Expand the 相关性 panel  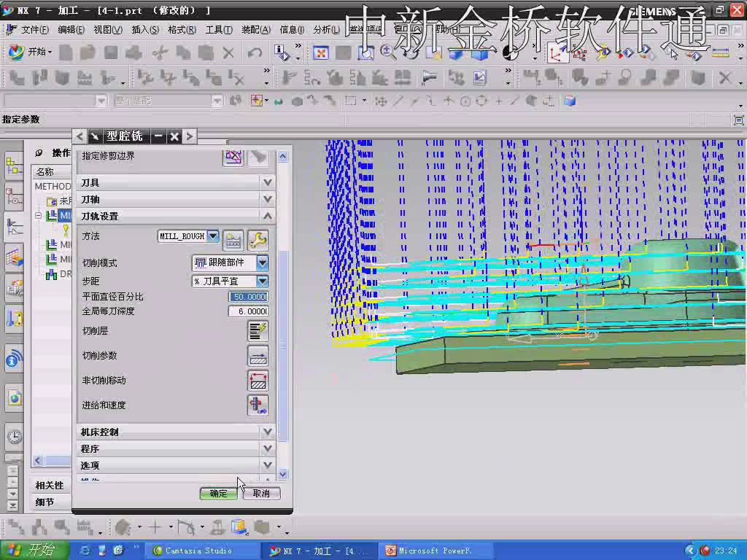(x=50, y=485)
